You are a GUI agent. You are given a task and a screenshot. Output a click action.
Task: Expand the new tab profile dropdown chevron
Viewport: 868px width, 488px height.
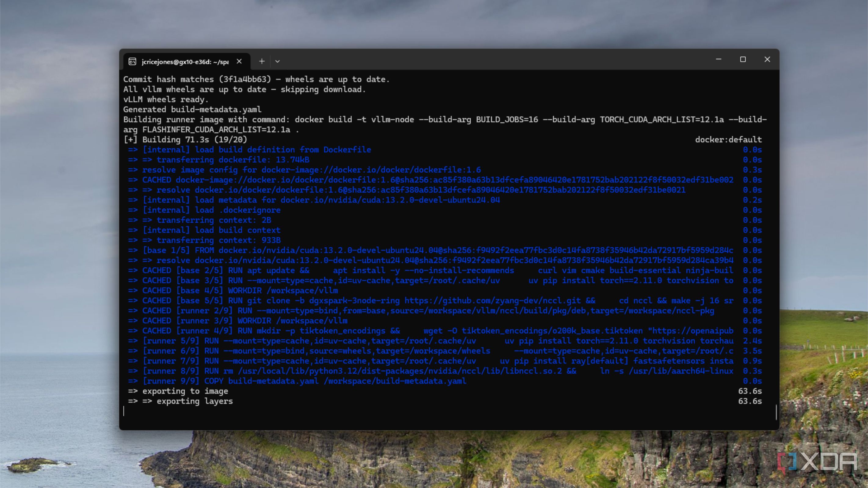click(x=277, y=61)
